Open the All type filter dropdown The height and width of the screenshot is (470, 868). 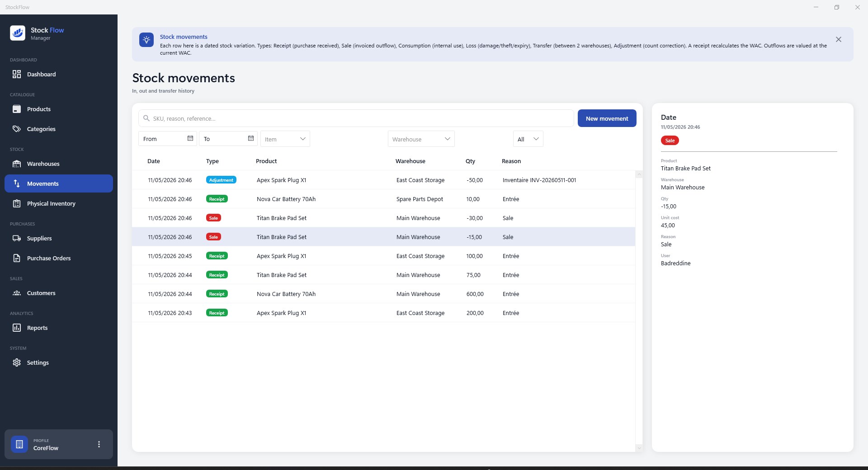(528, 139)
